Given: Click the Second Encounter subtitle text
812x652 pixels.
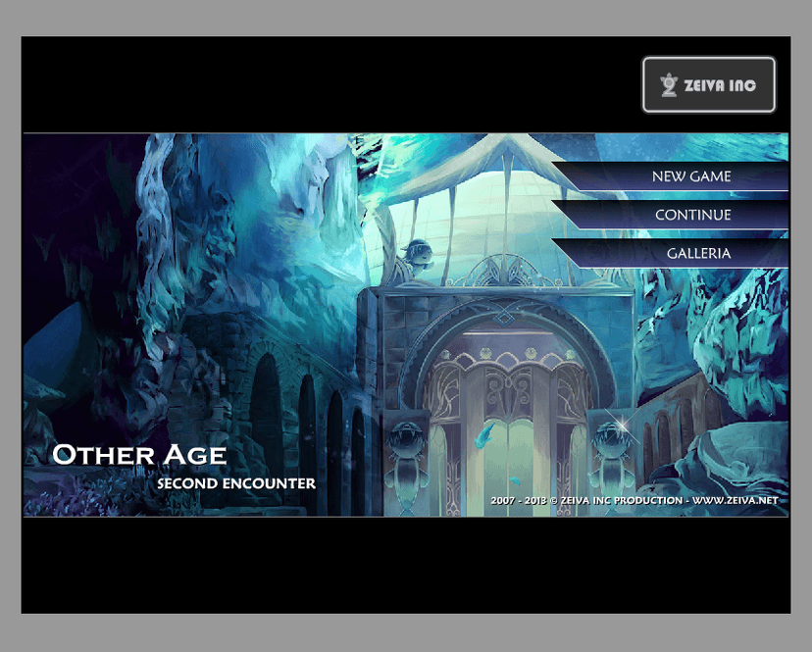Looking at the screenshot, I should pos(236,483).
